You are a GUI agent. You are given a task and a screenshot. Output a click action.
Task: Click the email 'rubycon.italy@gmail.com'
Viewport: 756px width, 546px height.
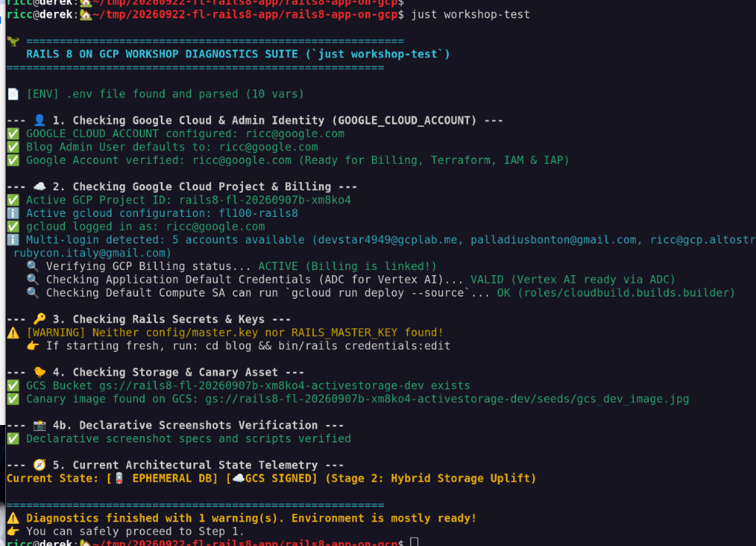pos(89,253)
